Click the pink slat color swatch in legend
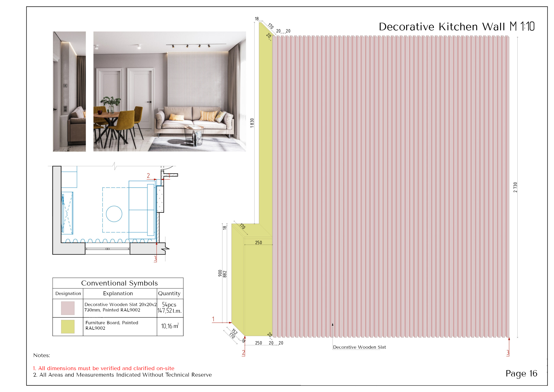 (68, 308)
